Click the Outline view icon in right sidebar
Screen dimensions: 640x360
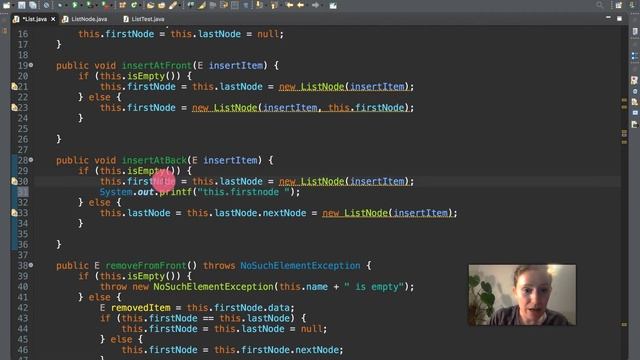click(x=634, y=56)
